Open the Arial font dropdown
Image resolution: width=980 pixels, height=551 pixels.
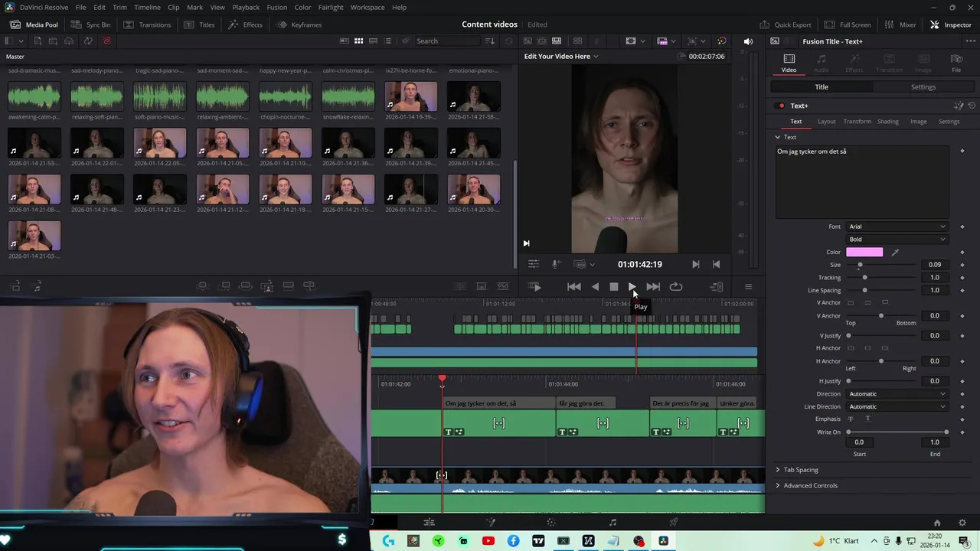[x=897, y=227]
